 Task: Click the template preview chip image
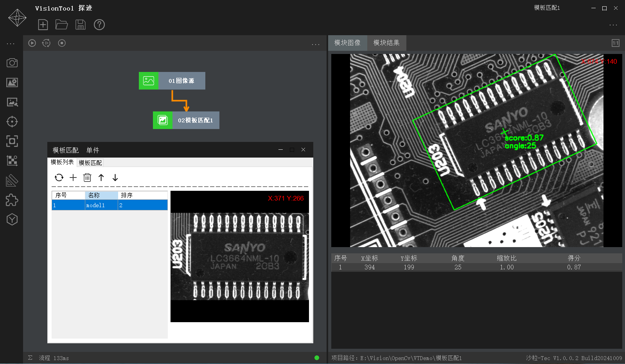[x=240, y=256]
